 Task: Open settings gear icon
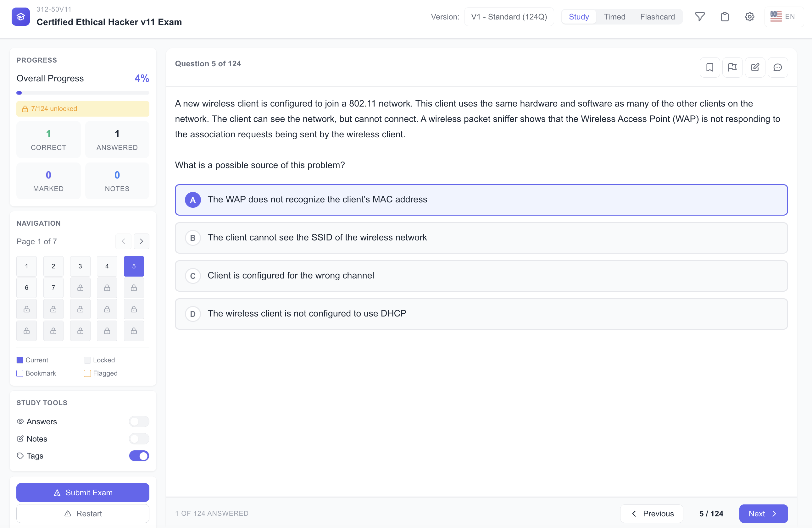pyautogui.click(x=749, y=17)
